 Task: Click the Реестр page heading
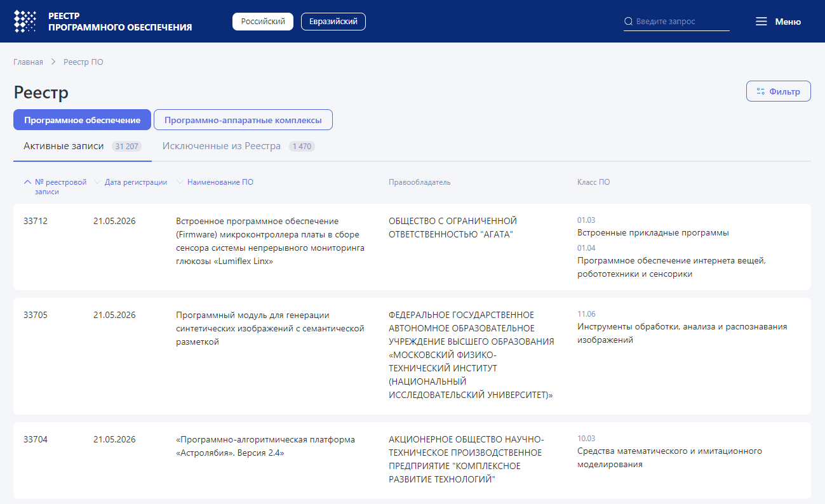click(x=41, y=93)
